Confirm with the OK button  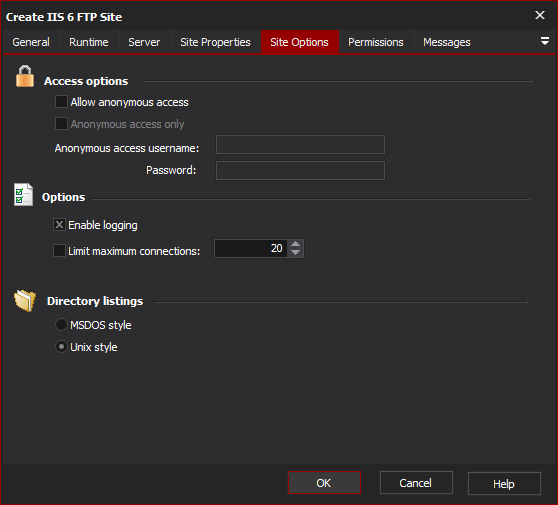[324, 483]
